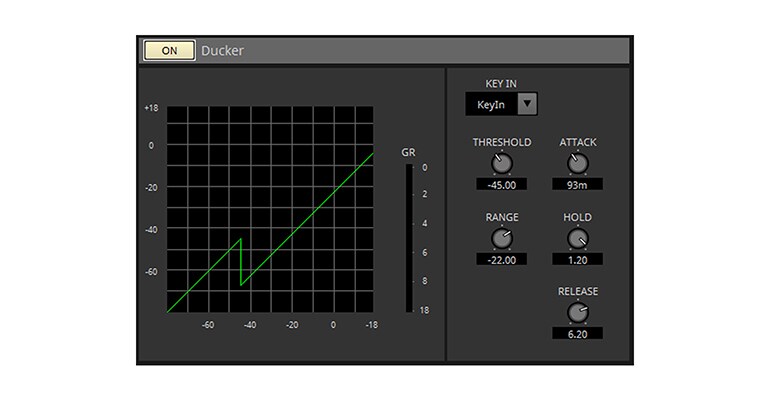Viewport: 770px width, 400px height.
Task: Click the range value field -22.00
Action: (x=501, y=260)
